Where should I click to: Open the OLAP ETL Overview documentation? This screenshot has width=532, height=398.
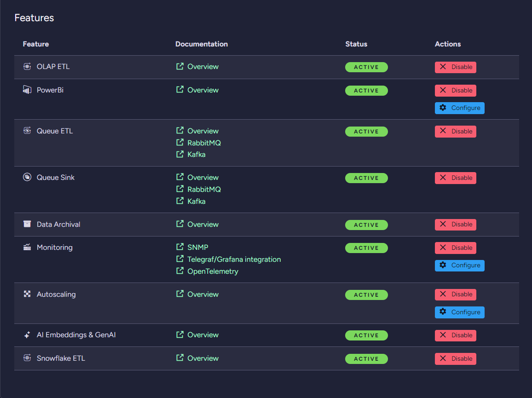(203, 67)
